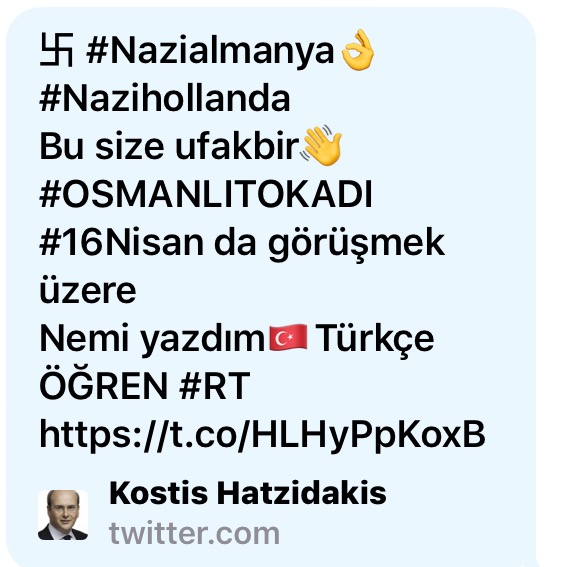Image resolution: width=568 pixels, height=567 pixels.
Task: Select the #OSMANLITOKADI hashtag
Action: pyautogui.click(x=206, y=194)
